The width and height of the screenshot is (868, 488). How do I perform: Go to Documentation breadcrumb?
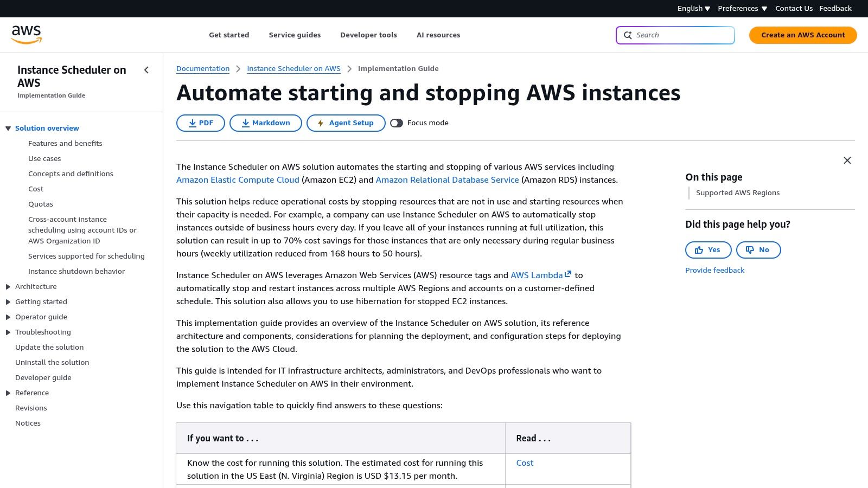[x=203, y=69]
